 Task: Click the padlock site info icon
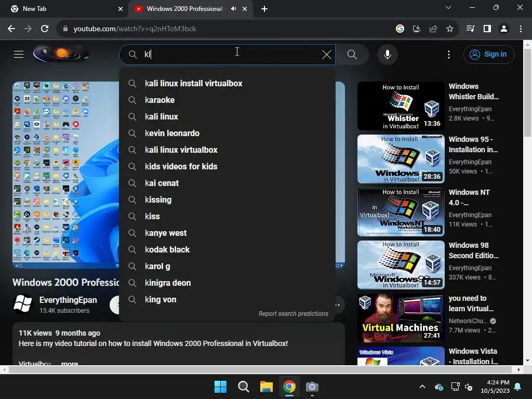[x=65, y=29]
